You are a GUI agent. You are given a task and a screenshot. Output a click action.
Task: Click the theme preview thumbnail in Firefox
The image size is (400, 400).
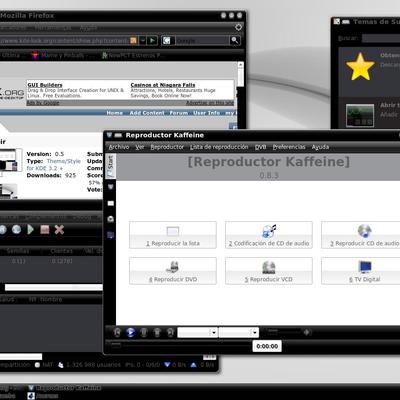(10, 160)
